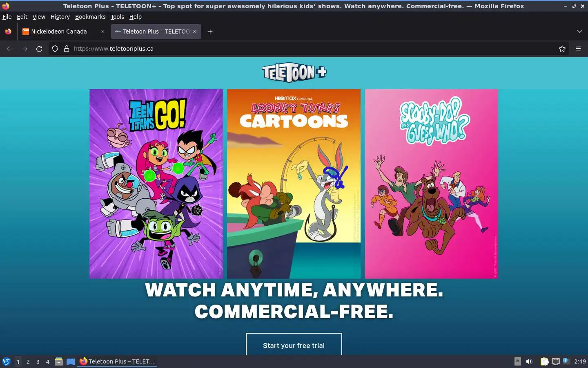The height and width of the screenshot is (368, 588).
Task: Click the Back navigation arrow
Action: [10, 49]
